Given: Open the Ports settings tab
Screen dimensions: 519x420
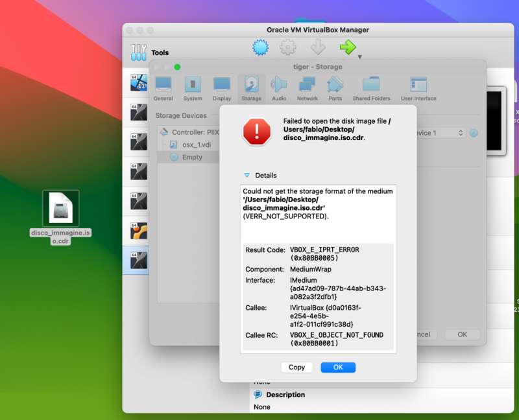Looking at the screenshot, I should (x=335, y=89).
